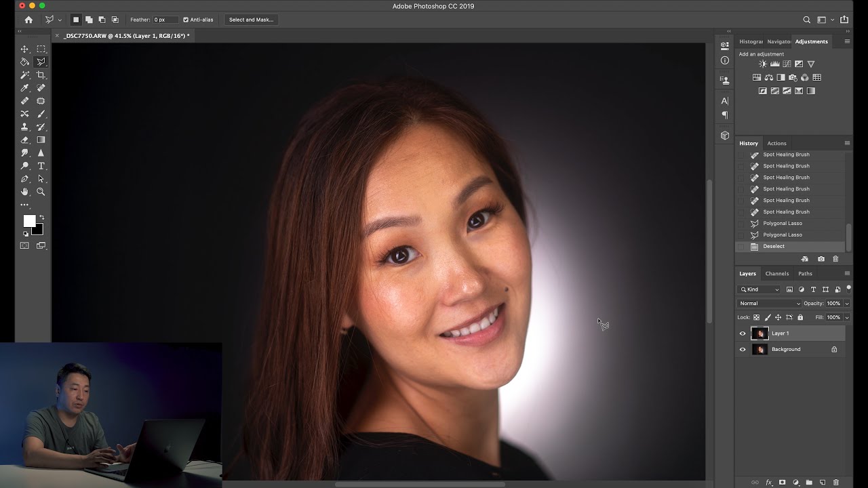This screenshot has height=488, width=868.
Task: Switch to the Actions tab
Action: [776, 144]
